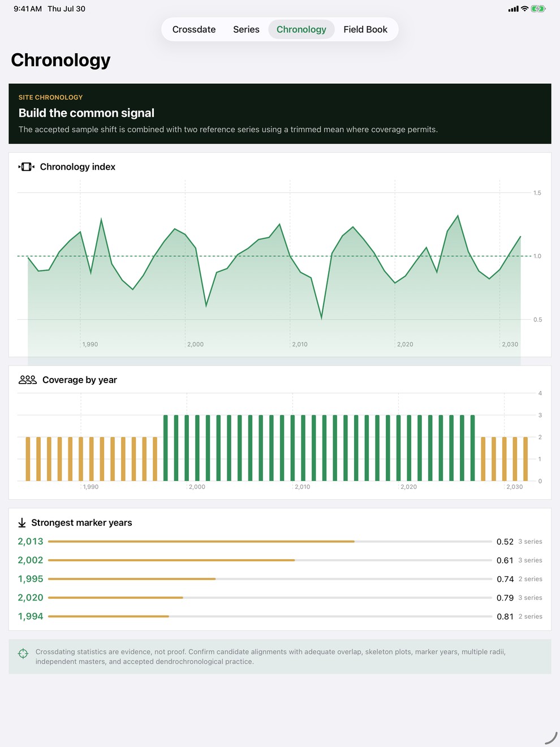Click the 1.0 baseline axis value
560x747 pixels.
click(537, 256)
